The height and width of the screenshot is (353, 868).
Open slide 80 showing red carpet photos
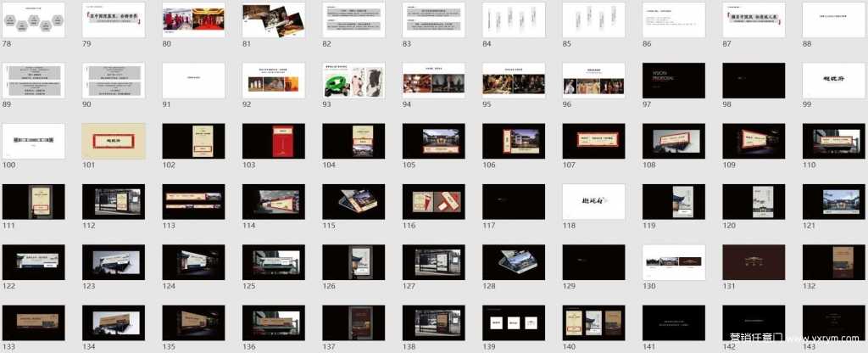pos(193,19)
